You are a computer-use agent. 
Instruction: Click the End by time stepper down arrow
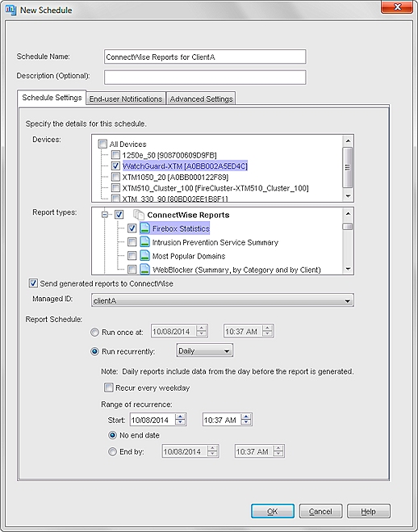(278, 455)
